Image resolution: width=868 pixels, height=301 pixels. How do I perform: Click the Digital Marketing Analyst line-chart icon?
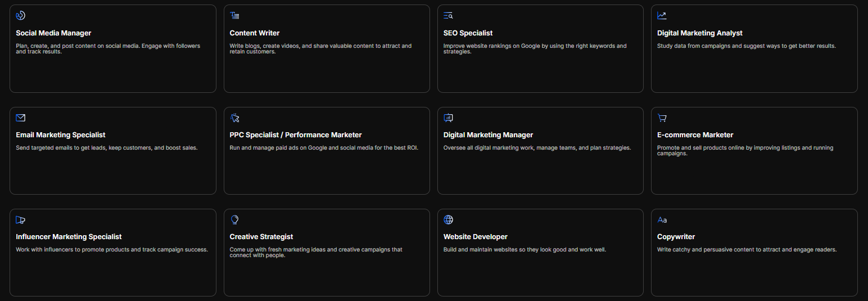click(662, 16)
